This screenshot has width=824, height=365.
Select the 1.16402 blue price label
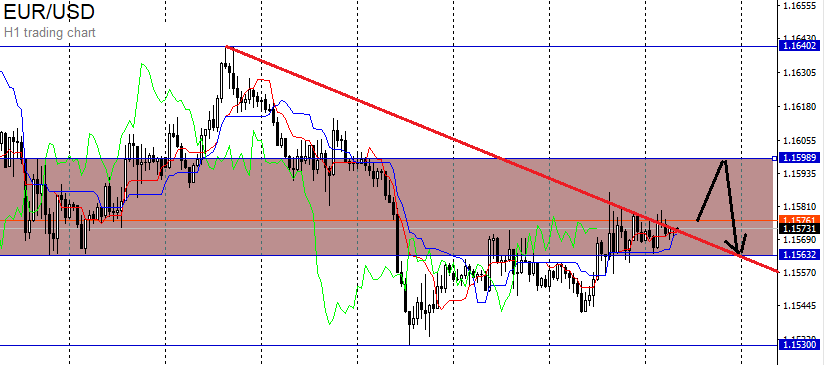point(799,46)
